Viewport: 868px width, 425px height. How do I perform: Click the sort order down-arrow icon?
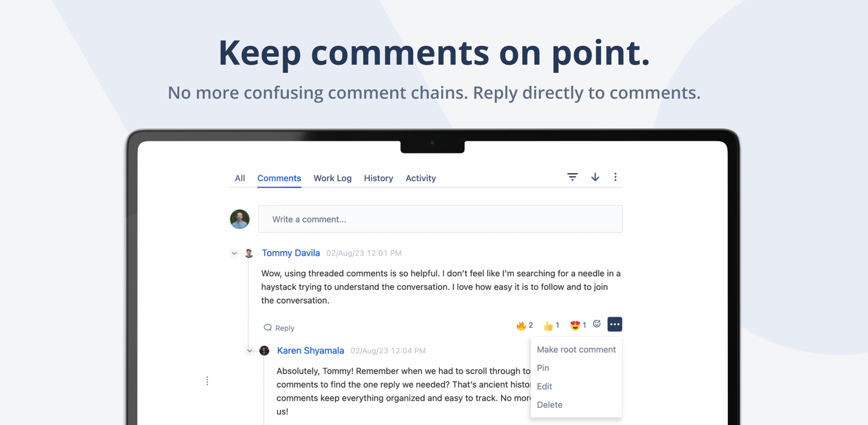coord(595,177)
